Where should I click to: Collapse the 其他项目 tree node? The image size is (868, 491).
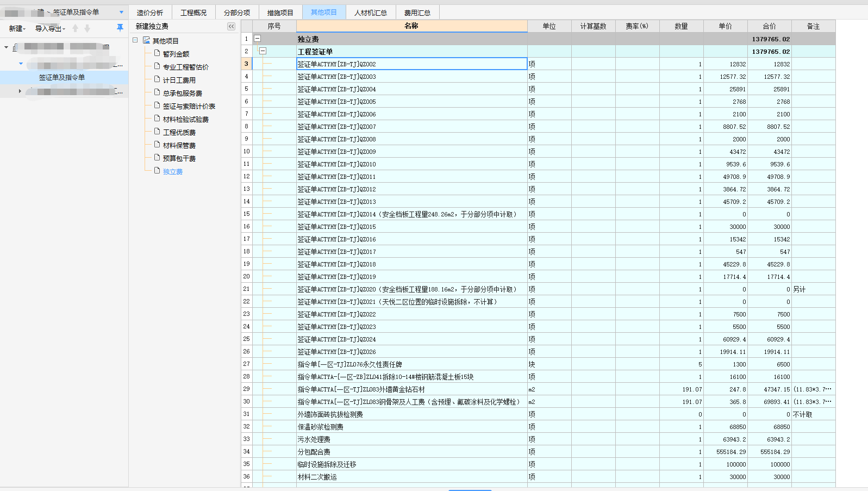click(135, 40)
